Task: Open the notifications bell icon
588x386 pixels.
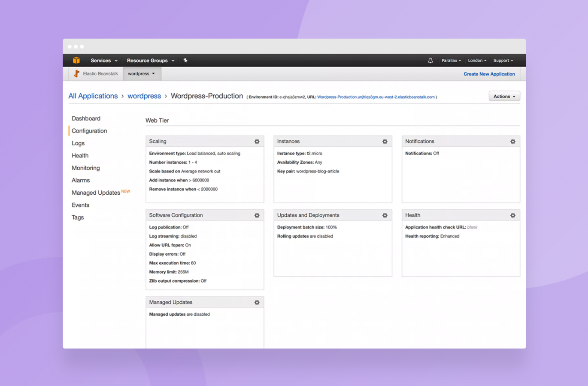Action: [430, 60]
